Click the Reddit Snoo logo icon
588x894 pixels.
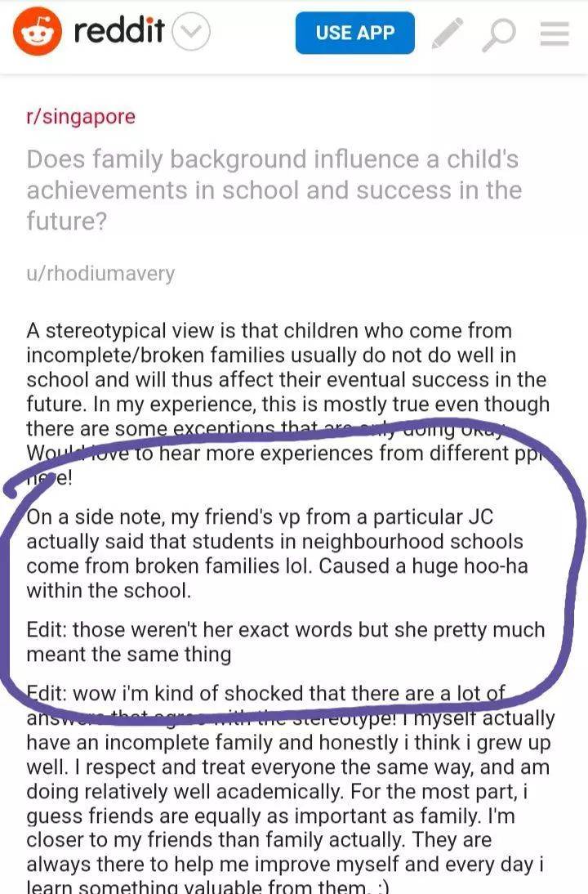pos(38,33)
